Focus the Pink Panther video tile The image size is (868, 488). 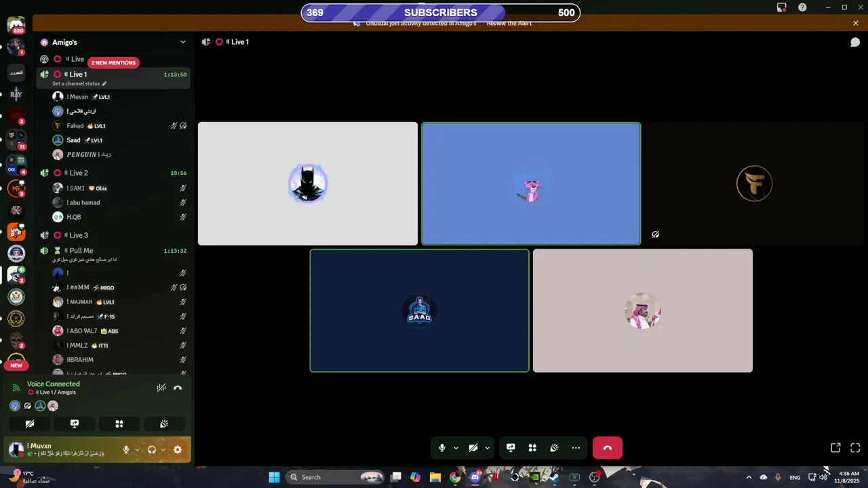click(531, 184)
